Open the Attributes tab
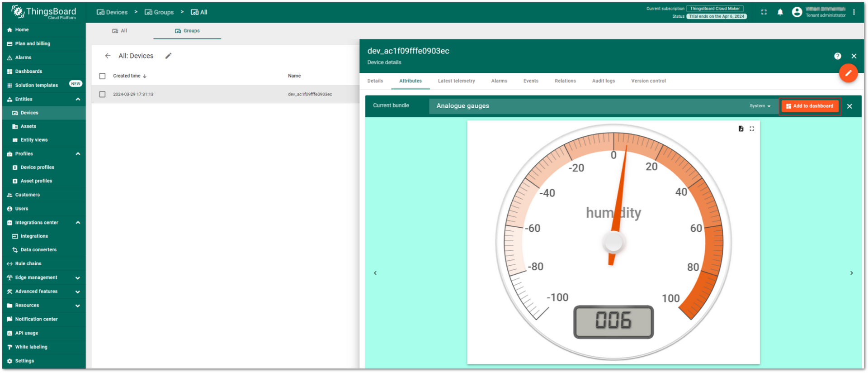The width and height of the screenshot is (868, 373). coord(410,81)
